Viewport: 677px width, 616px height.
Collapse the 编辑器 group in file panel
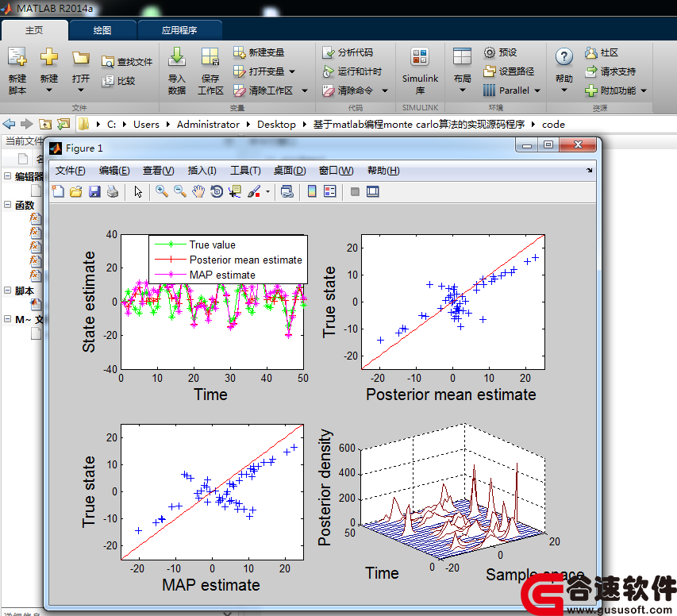tap(8, 175)
